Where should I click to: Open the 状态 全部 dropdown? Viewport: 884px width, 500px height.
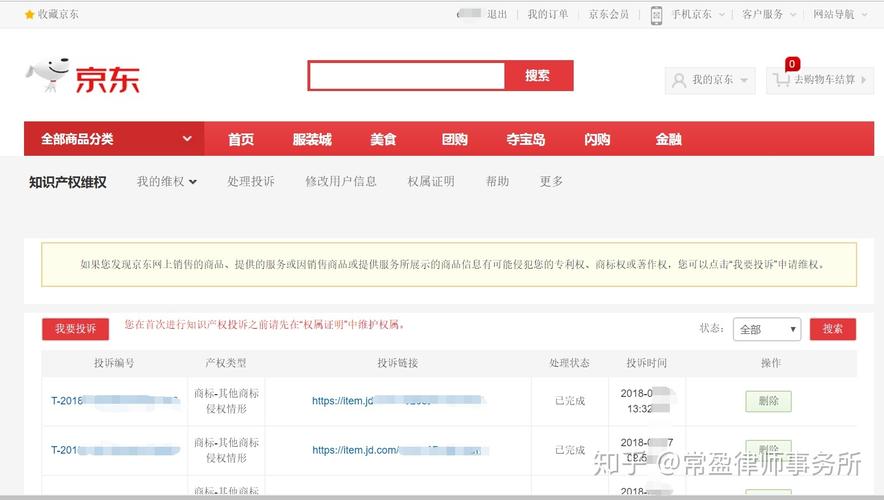tap(767, 329)
